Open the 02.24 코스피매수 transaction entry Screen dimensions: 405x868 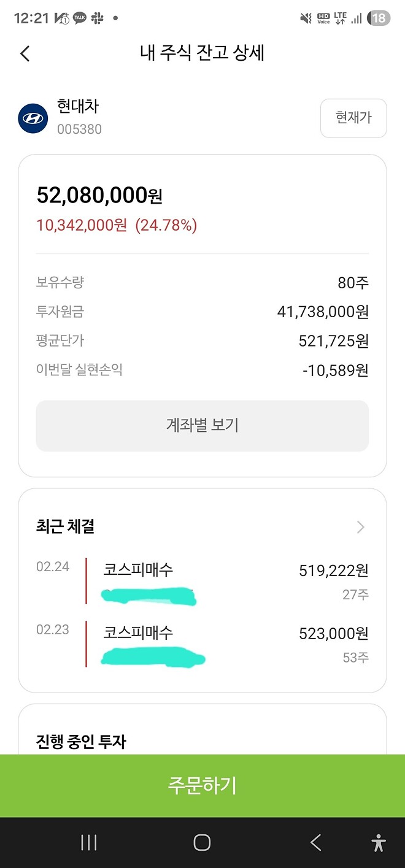pos(202,580)
